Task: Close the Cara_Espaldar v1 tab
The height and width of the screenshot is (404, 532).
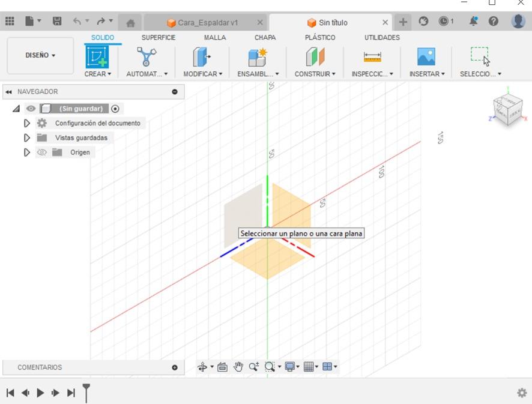Action: coord(260,22)
